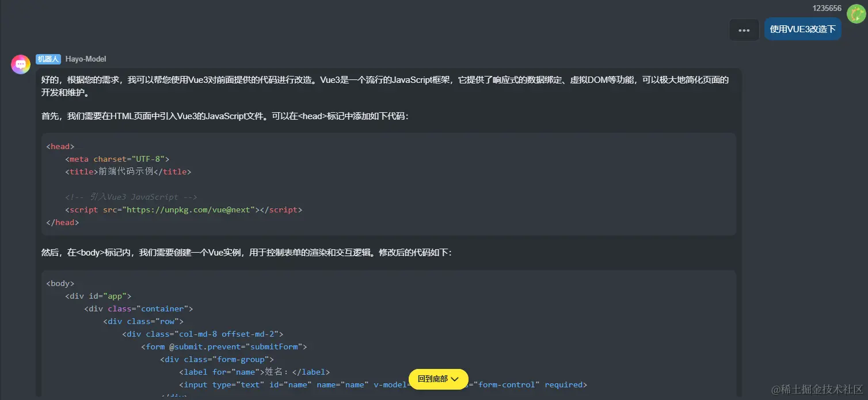This screenshot has width=868, height=400.
Task: Click the 使用VUE3改造下 message bubble
Action: tap(802, 29)
